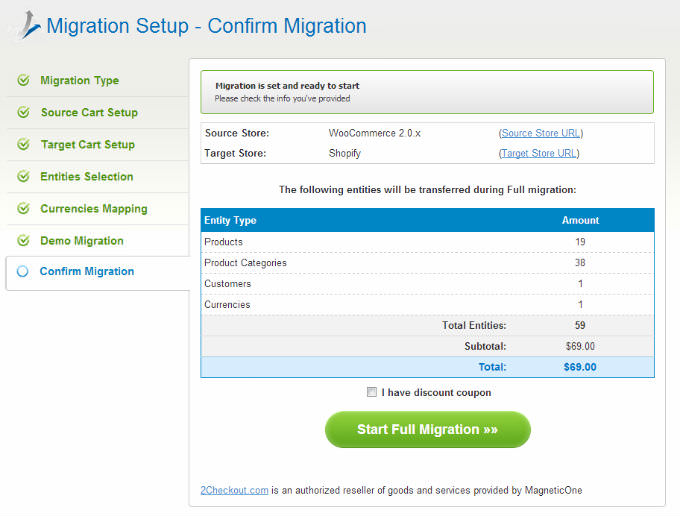Click the Product Categories amount 38
680x516 pixels.
pos(580,263)
